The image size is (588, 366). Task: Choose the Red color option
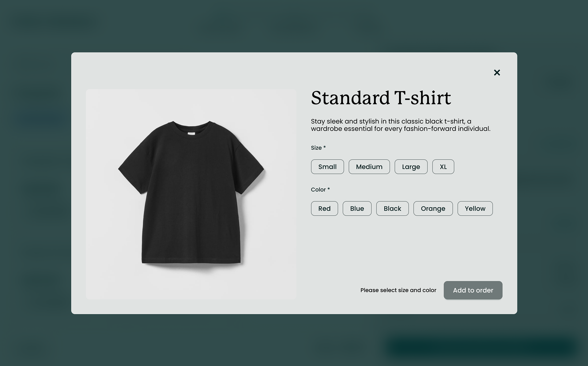click(x=324, y=208)
